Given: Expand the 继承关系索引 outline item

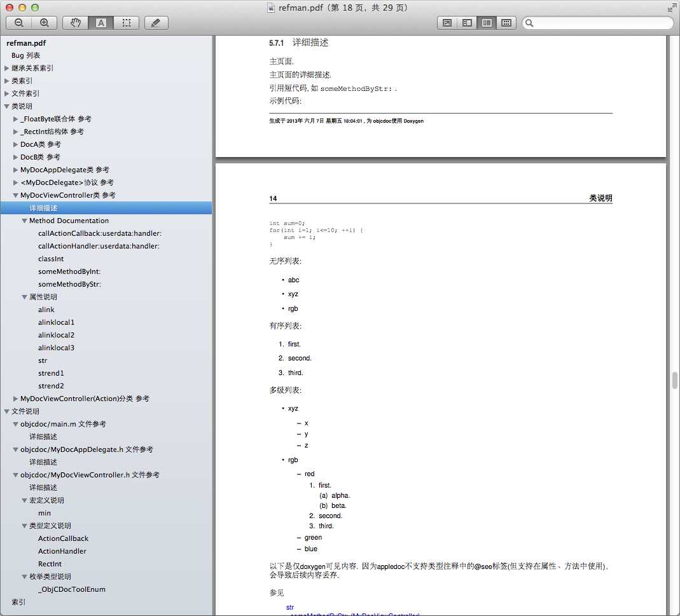Looking at the screenshot, I should [x=6, y=68].
